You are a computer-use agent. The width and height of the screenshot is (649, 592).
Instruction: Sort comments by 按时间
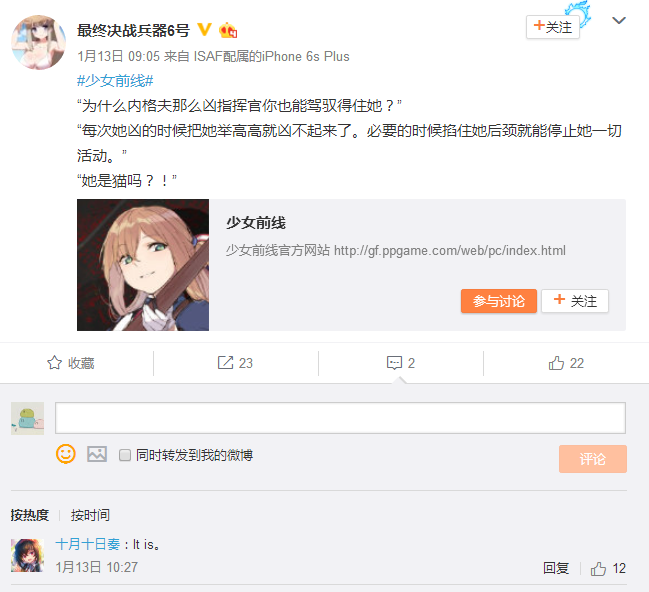tap(90, 515)
